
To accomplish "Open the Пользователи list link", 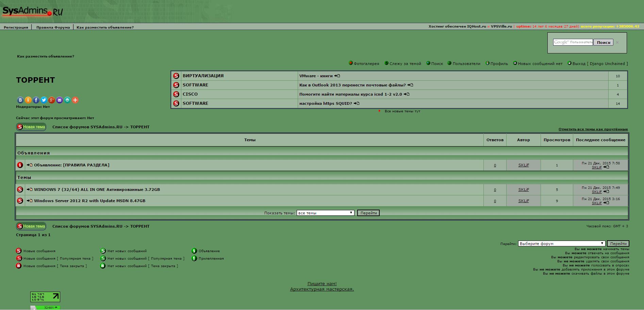I will coord(466,64).
